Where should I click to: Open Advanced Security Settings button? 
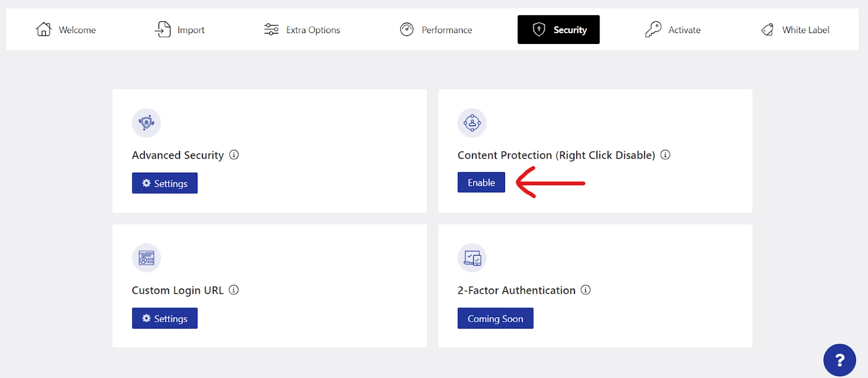click(x=165, y=184)
